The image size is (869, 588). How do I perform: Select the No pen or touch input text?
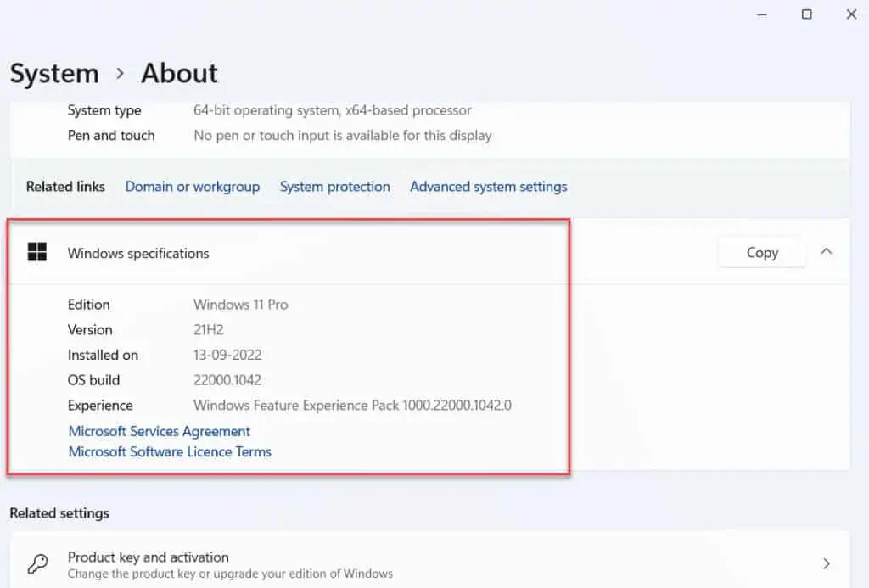(343, 135)
